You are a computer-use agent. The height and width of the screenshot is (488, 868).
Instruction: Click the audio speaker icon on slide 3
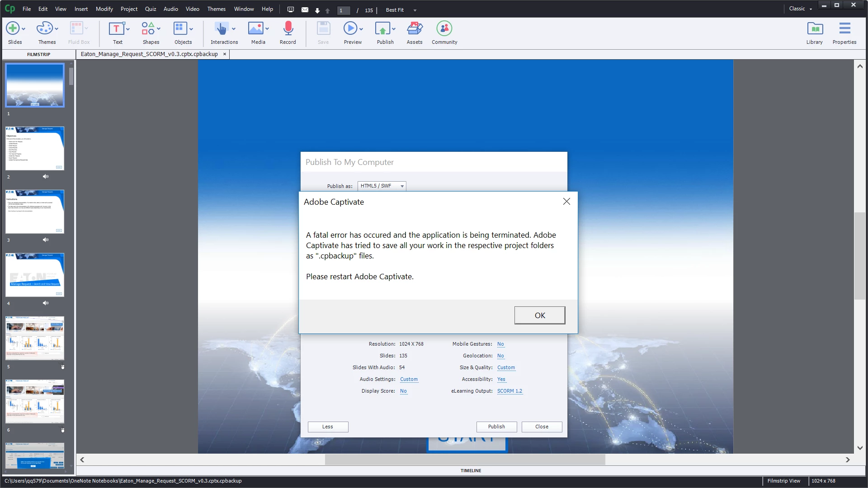46,240
